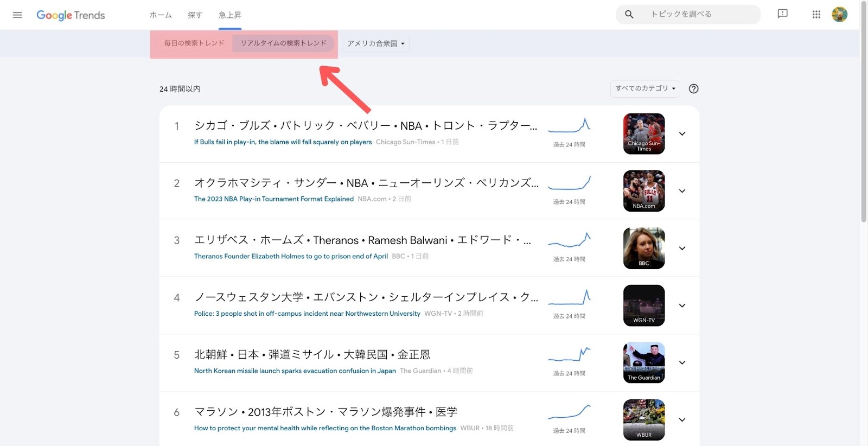Viewport: 868px width, 446px height.
Task: Go to ホーム tab
Action: pos(161,15)
